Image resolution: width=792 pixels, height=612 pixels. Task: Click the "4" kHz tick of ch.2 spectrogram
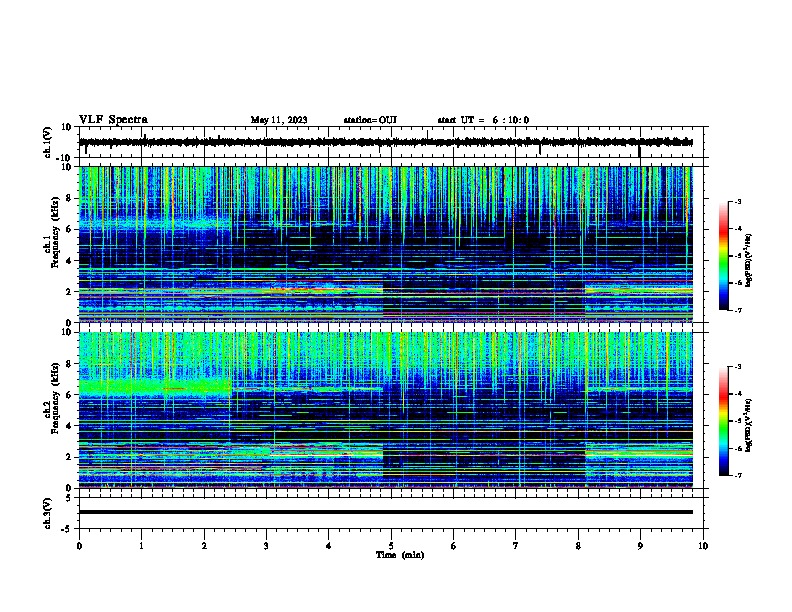click(x=70, y=426)
